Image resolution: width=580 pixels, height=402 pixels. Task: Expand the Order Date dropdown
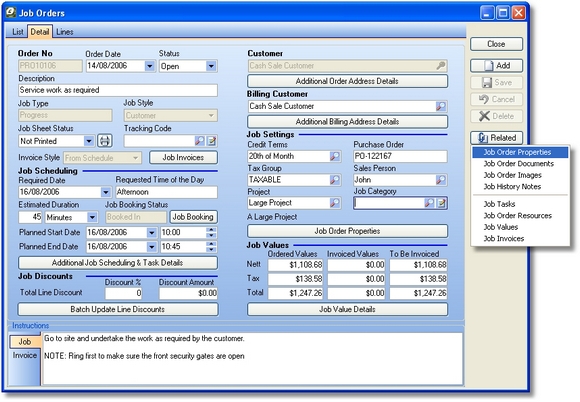point(149,66)
